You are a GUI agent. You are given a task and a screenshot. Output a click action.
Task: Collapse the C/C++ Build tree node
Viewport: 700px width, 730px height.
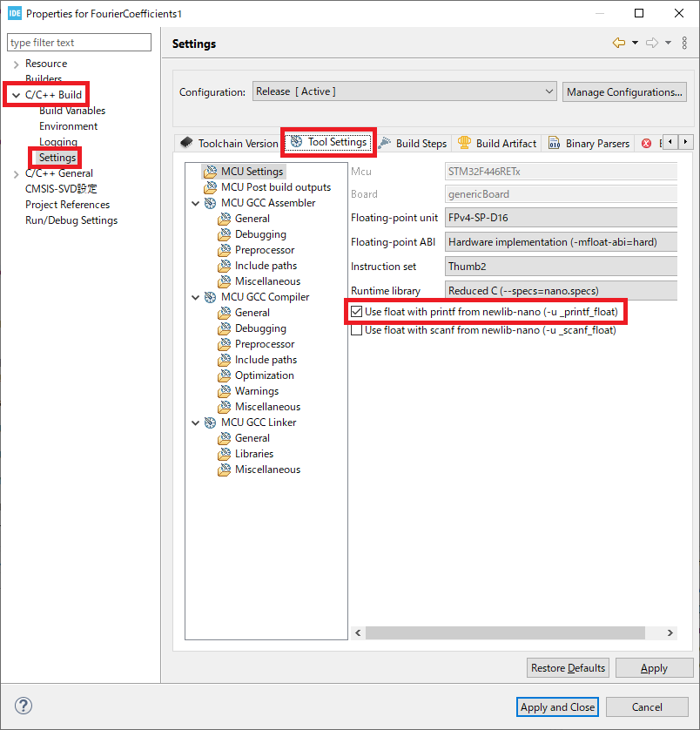(x=16, y=95)
